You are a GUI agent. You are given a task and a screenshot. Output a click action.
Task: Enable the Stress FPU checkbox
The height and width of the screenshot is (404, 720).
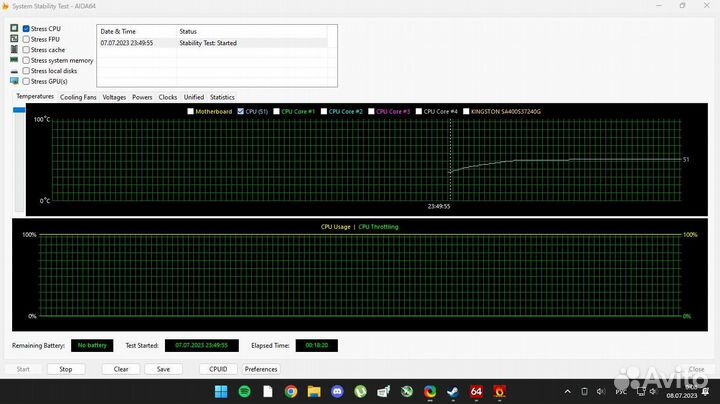point(26,39)
